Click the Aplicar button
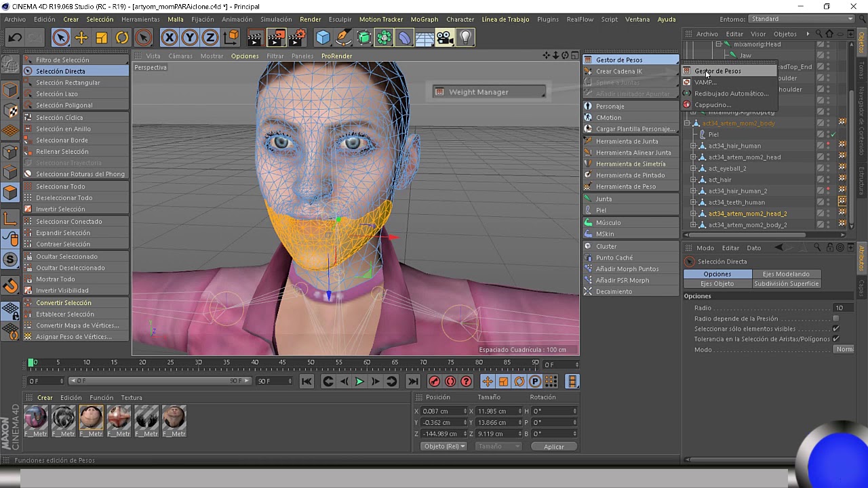This screenshot has width=868, height=488. click(553, 447)
